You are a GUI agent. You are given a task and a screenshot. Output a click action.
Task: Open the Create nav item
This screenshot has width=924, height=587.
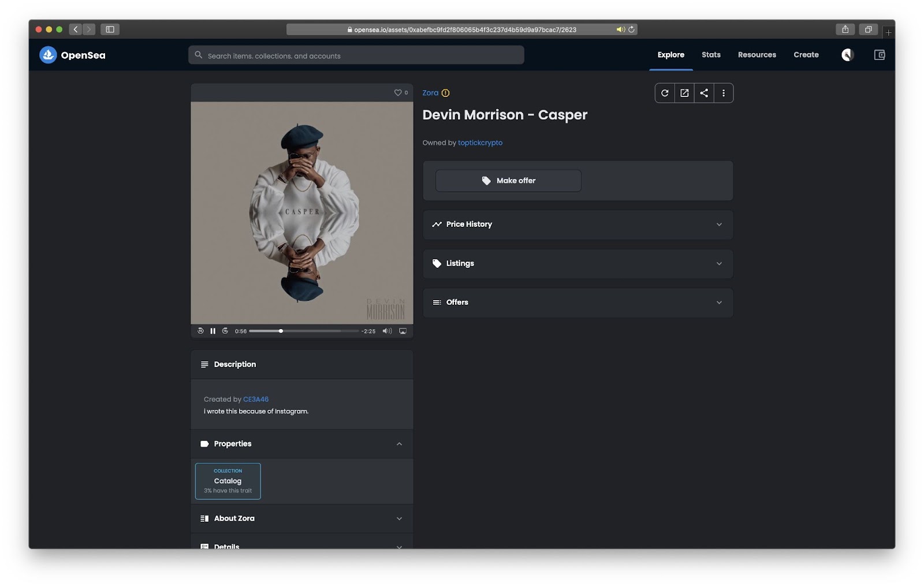[806, 55]
